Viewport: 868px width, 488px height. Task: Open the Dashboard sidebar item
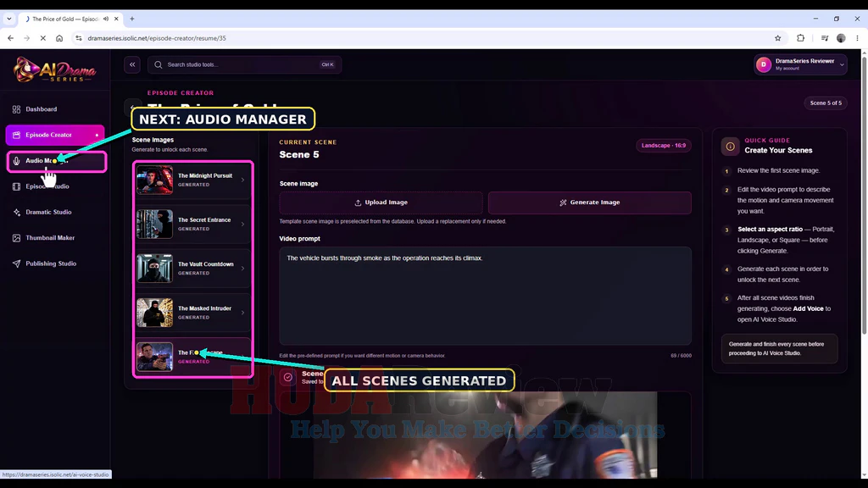(x=55, y=109)
